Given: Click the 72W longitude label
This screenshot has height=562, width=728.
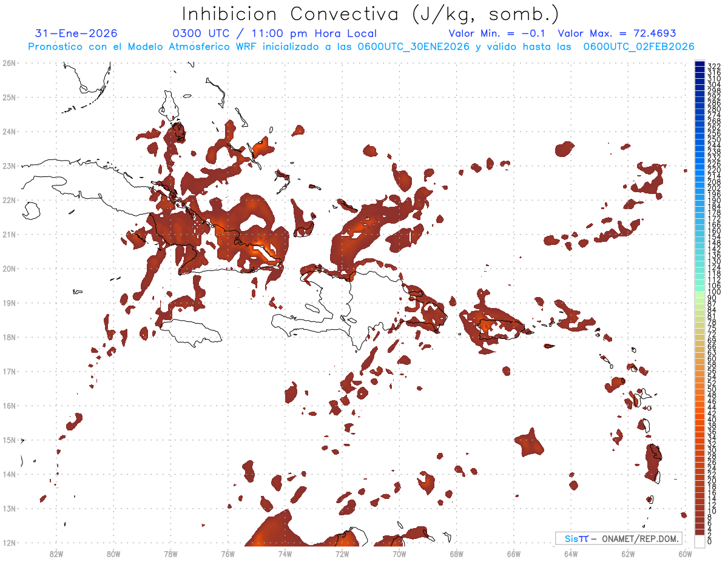Looking at the screenshot, I should [x=342, y=554].
